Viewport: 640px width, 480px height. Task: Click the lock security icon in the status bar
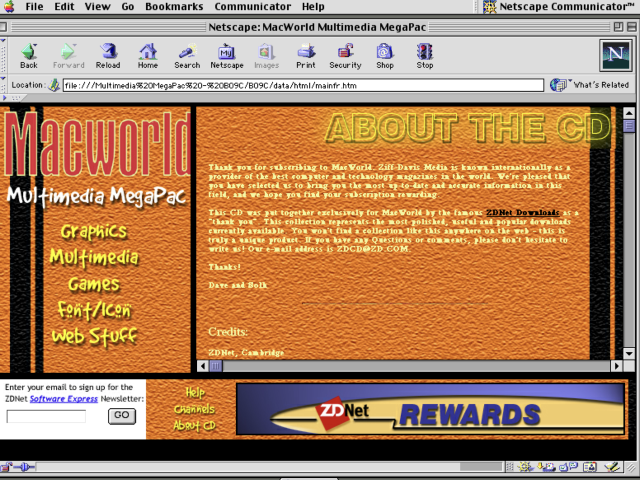[7, 467]
